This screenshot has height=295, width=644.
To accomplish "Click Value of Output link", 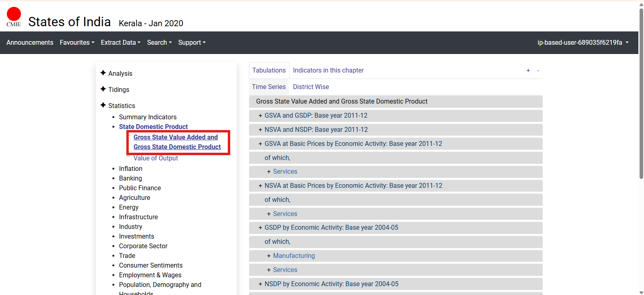I will [155, 158].
